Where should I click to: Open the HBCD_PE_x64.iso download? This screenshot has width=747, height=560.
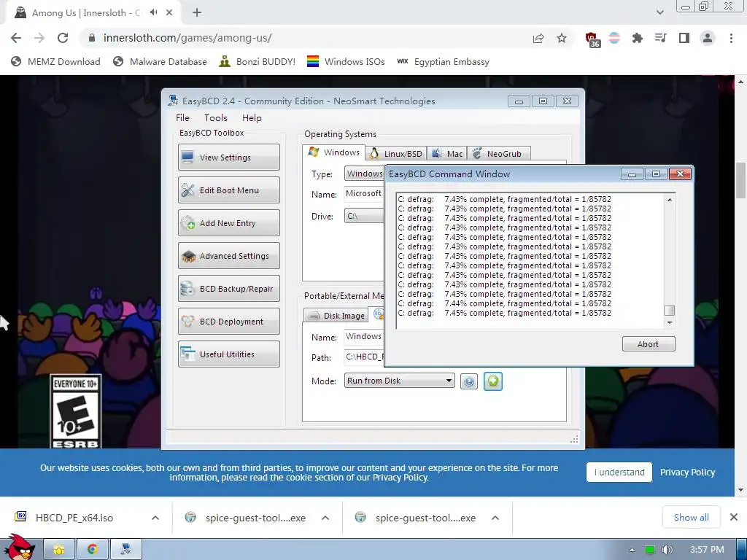(x=74, y=518)
